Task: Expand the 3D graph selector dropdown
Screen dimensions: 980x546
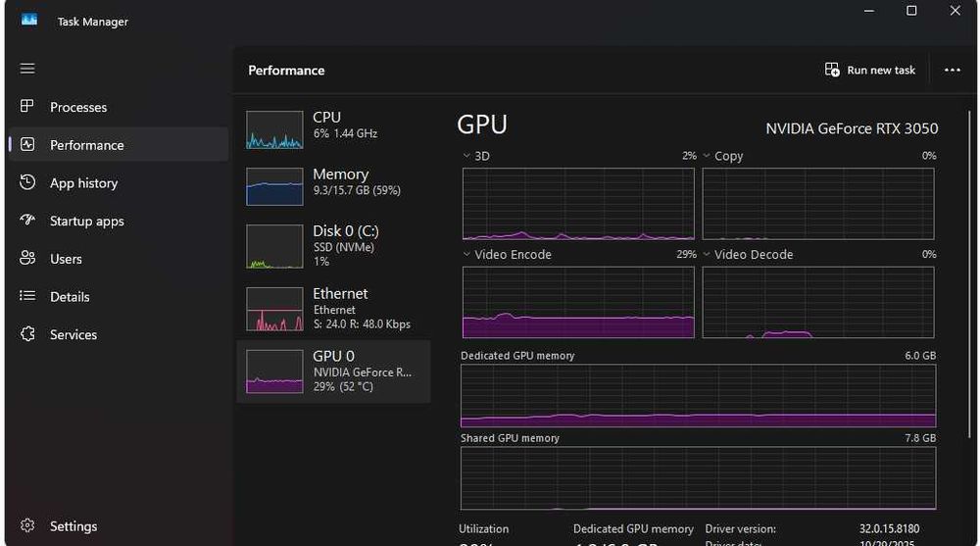Action: [x=466, y=156]
